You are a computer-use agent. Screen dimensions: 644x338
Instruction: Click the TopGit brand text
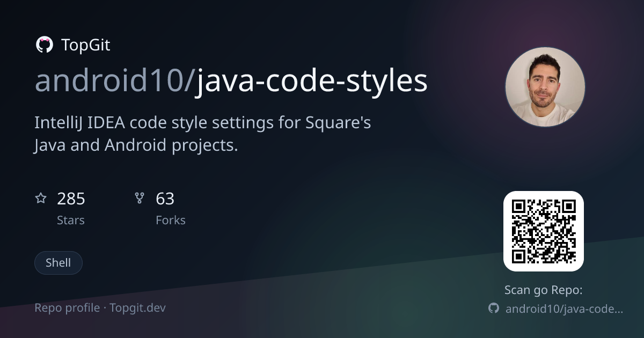86,45
